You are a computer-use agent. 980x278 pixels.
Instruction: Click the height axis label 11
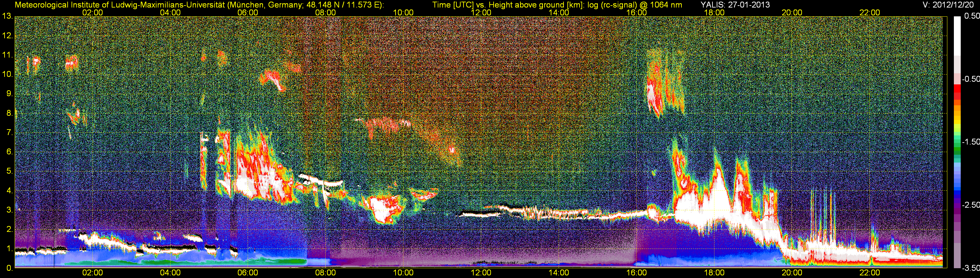click(x=7, y=55)
